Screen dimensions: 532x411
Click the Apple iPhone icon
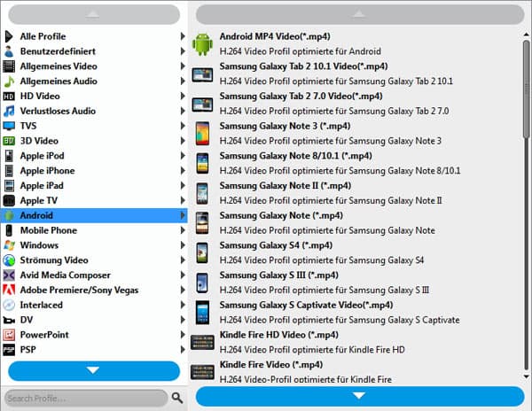(x=9, y=171)
